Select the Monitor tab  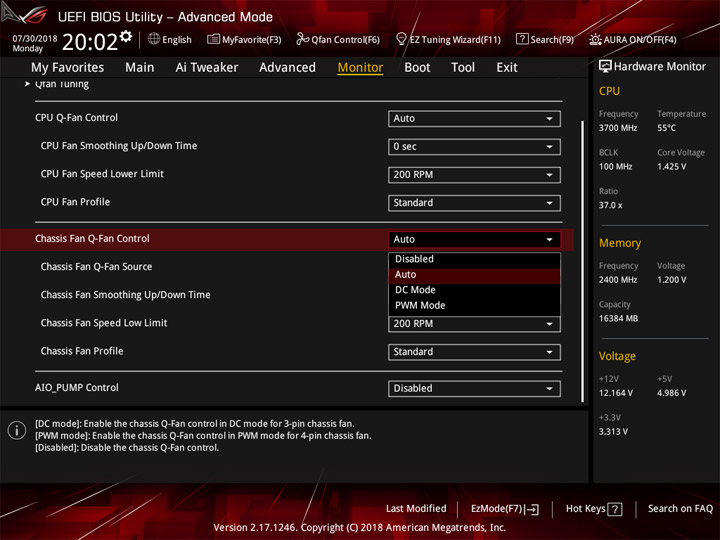pyautogui.click(x=360, y=68)
